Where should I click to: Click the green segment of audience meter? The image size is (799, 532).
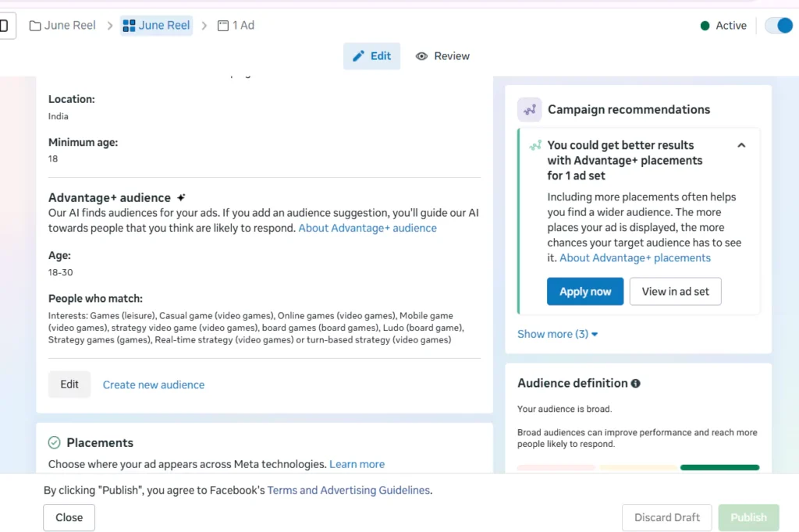tap(719, 468)
